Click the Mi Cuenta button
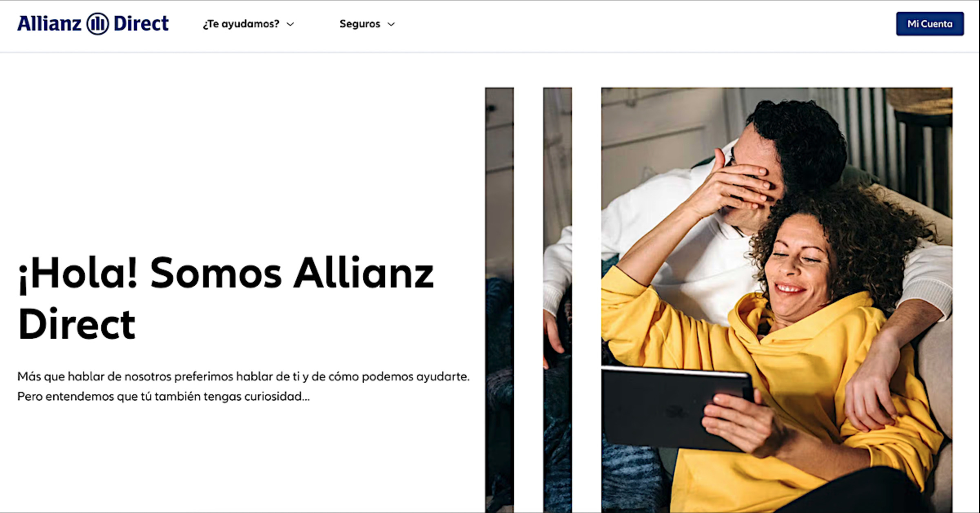The width and height of the screenshot is (980, 513). pyautogui.click(x=930, y=24)
